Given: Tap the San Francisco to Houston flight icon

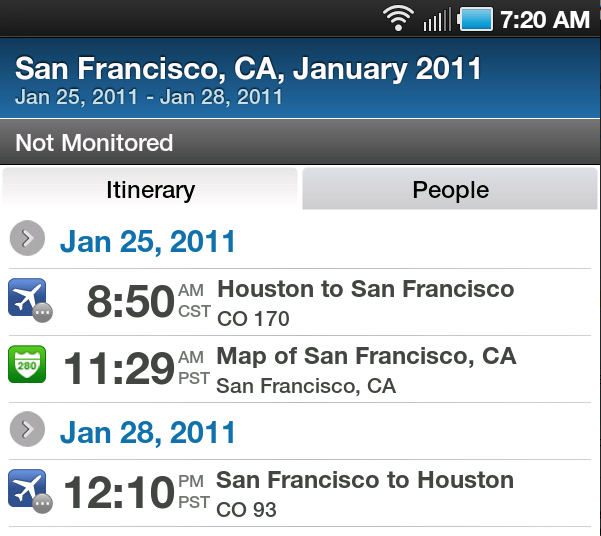Looking at the screenshot, I should (x=30, y=491).
